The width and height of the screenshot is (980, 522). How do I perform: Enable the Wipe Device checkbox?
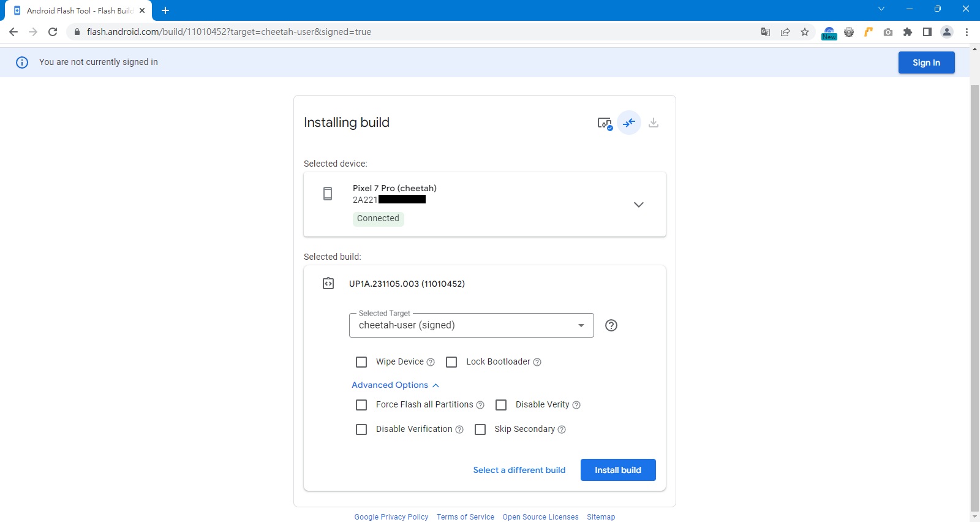[361, 362]
